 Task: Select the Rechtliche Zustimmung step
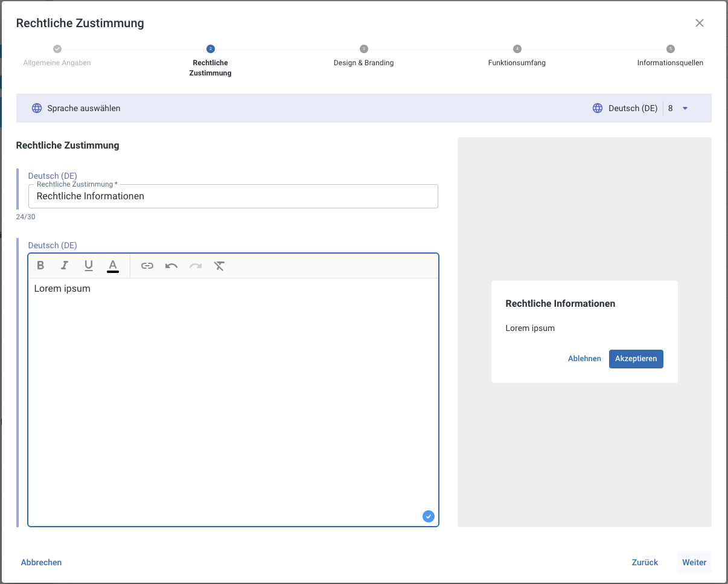[210, 68]
